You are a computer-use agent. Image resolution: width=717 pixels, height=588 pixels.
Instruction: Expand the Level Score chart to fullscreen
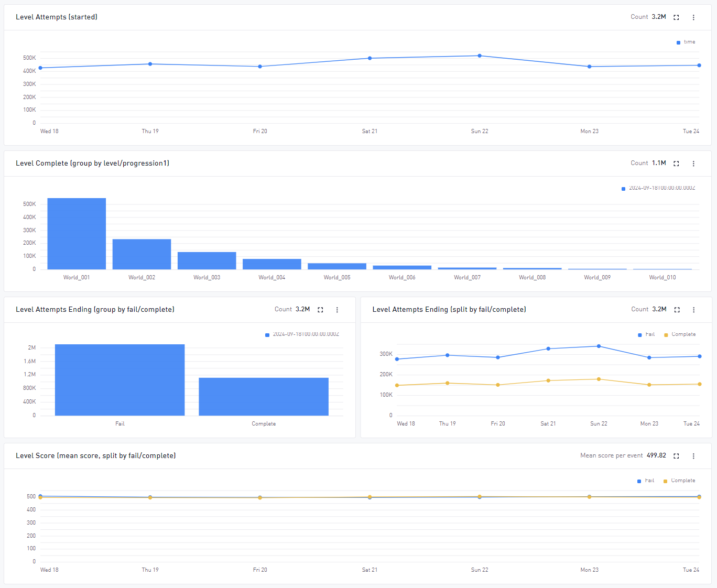click(x=676, y=456)
